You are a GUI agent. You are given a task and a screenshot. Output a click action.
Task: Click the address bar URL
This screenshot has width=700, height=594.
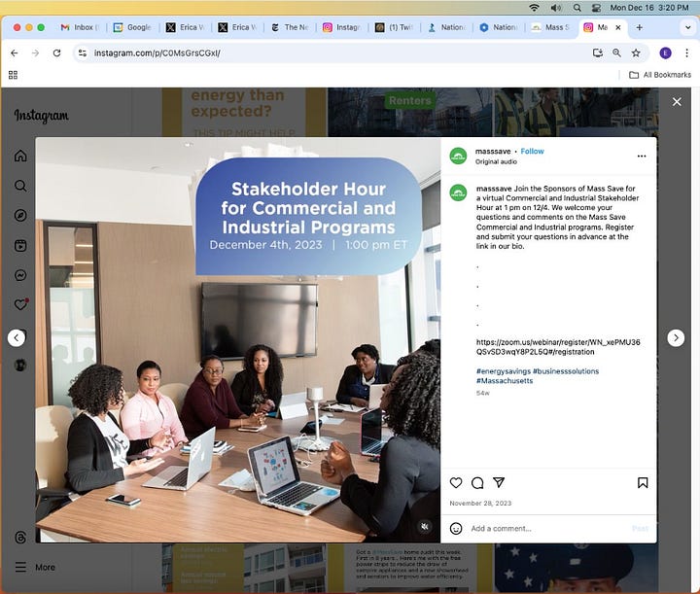coord(157,53)
